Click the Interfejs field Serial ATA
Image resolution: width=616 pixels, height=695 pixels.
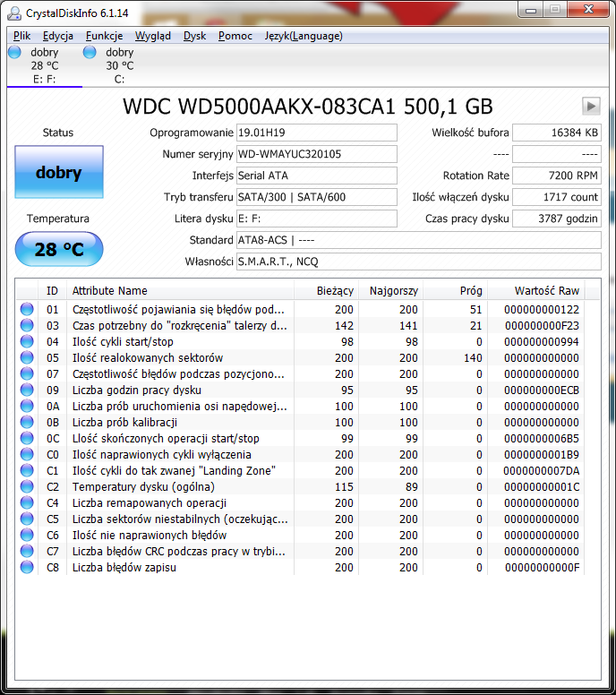316,176
